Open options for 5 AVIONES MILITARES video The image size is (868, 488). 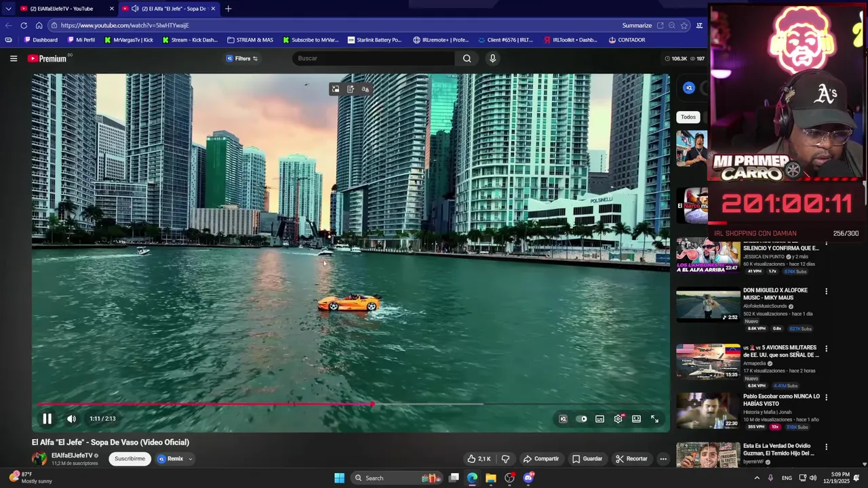pos(826,348)
